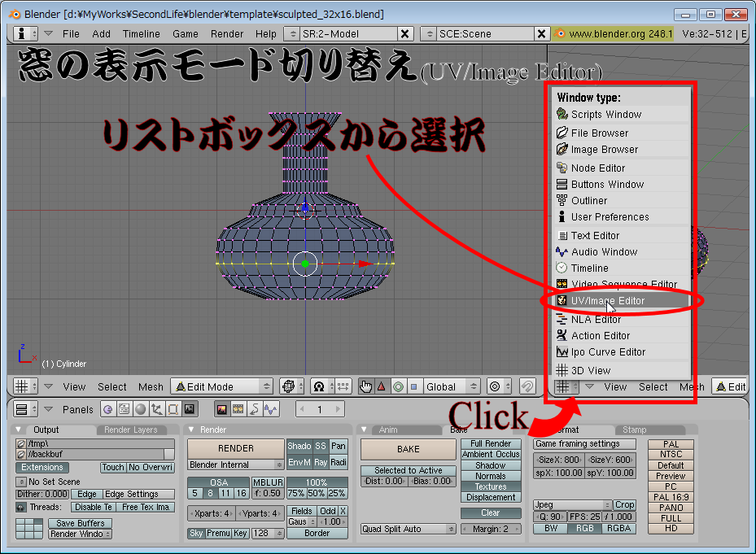Screen dimensions: 756x554
Task: Open the Editing context buttons
Action: (173, 409)
